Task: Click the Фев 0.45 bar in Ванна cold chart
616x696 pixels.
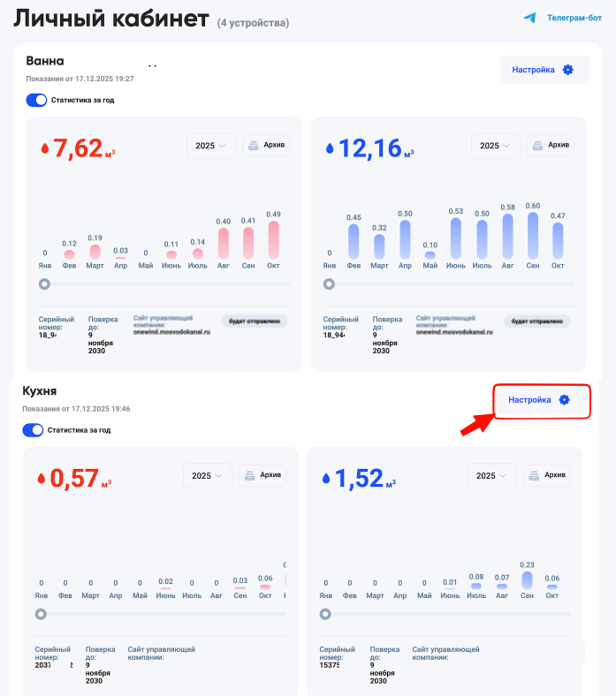Action: tap(354, 241)
